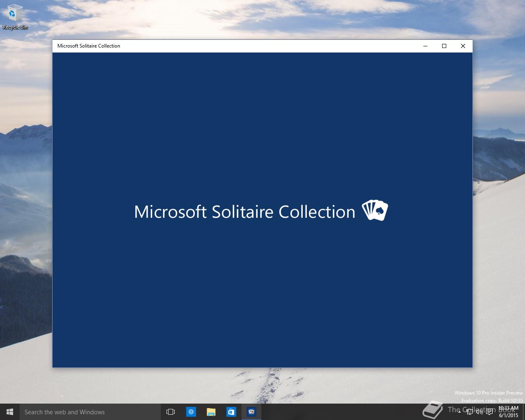The height and width of the screenshot is (420, 525).
Task: Open the Store app from the taskbar
Action: tap(231, 412)
